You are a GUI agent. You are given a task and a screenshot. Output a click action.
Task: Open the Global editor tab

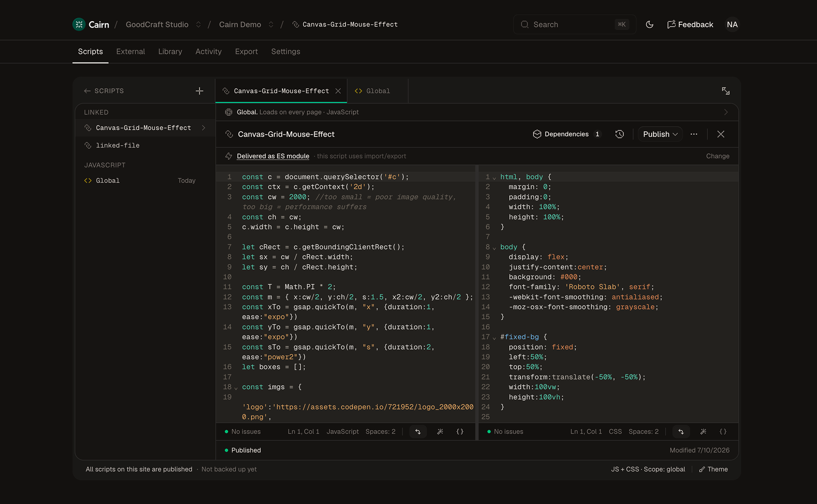point(377,91)
